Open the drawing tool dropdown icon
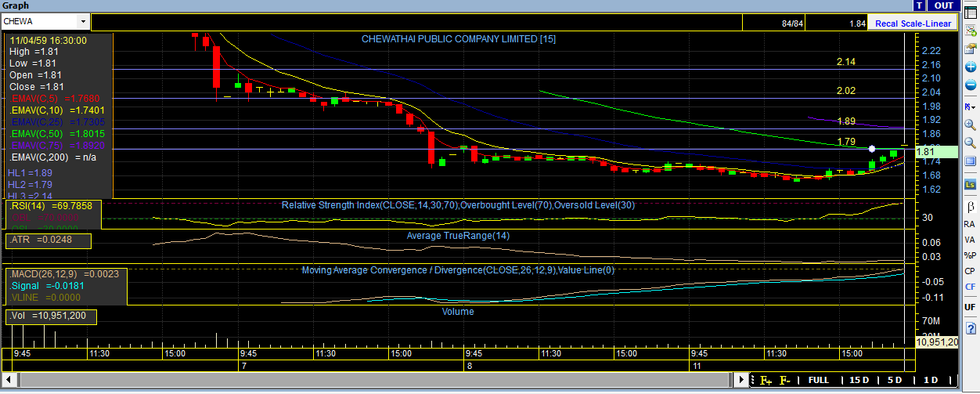This screenshot has width=980, height=394. pyautogui.click(x=970, y=106)
